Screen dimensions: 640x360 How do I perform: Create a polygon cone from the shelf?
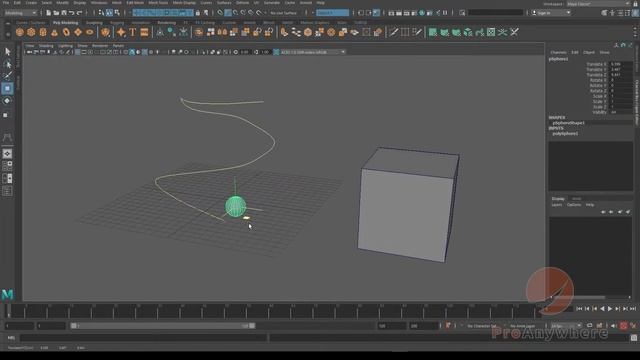54,32
